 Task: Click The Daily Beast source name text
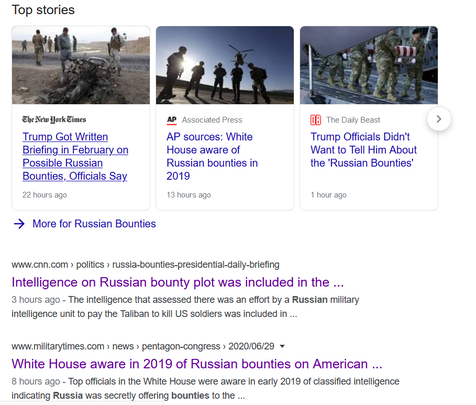point(353,120)
